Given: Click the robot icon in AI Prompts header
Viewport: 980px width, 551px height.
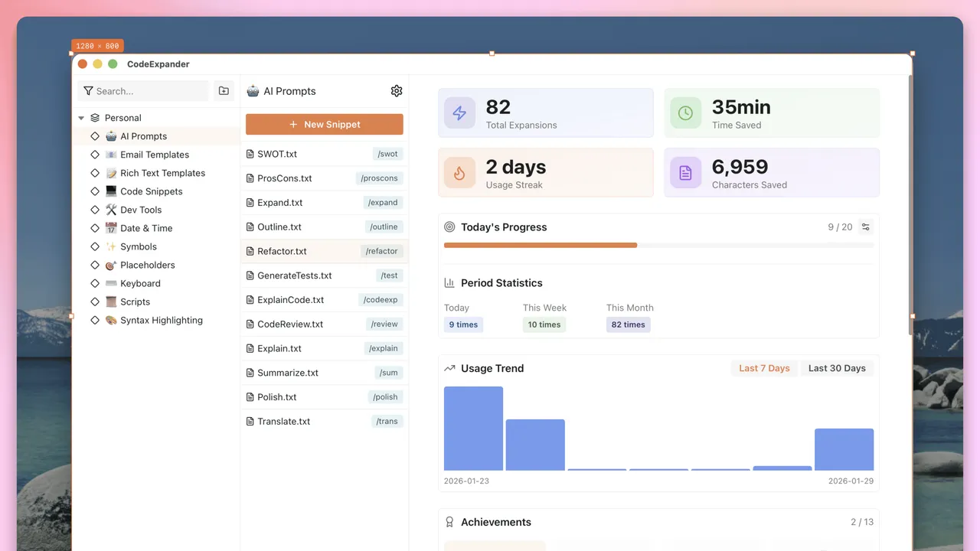Looking at the screenshot, I should tap(253, 91).
